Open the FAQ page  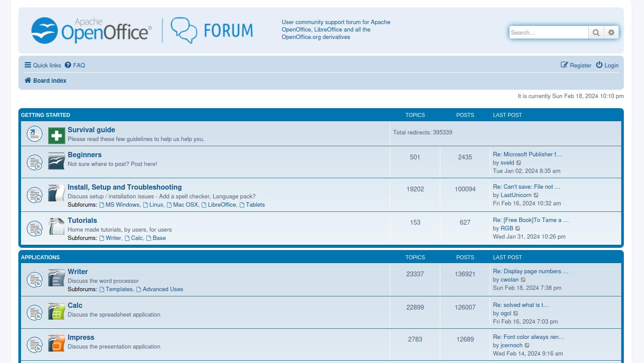coord(75,65)
